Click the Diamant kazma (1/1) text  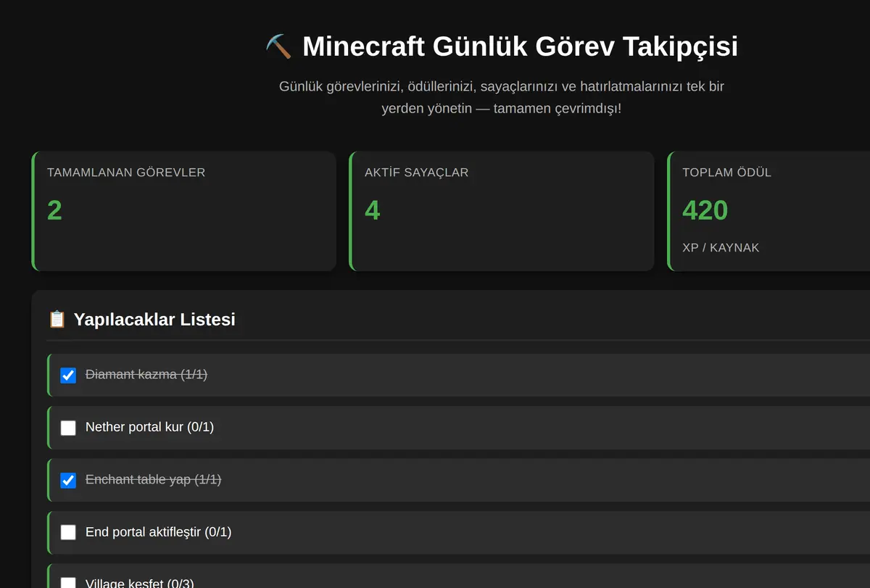point(146,375)
